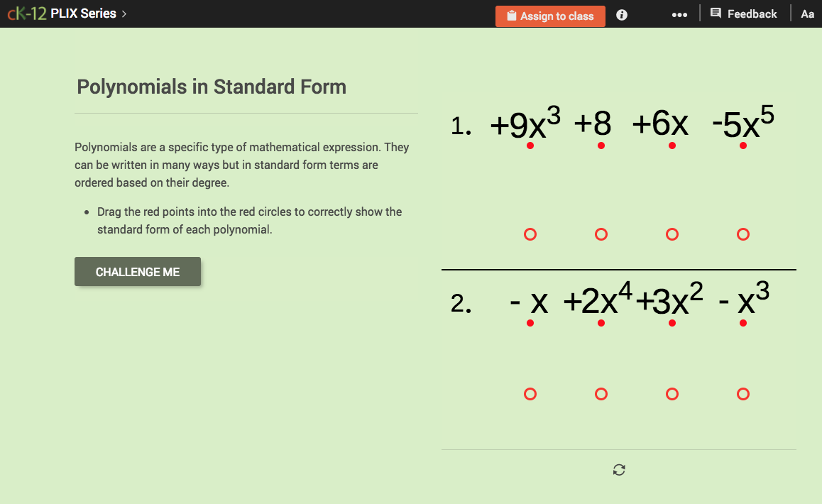
Task: Open the Aa text display settings
Action: pyautogui.click(x=807, y=13)
